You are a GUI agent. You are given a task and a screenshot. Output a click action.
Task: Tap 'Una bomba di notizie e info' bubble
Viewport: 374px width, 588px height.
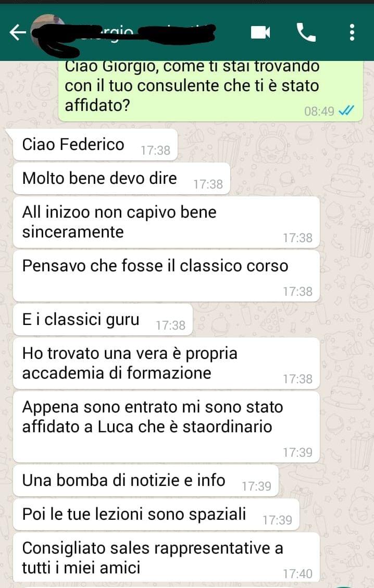point(145,481)
